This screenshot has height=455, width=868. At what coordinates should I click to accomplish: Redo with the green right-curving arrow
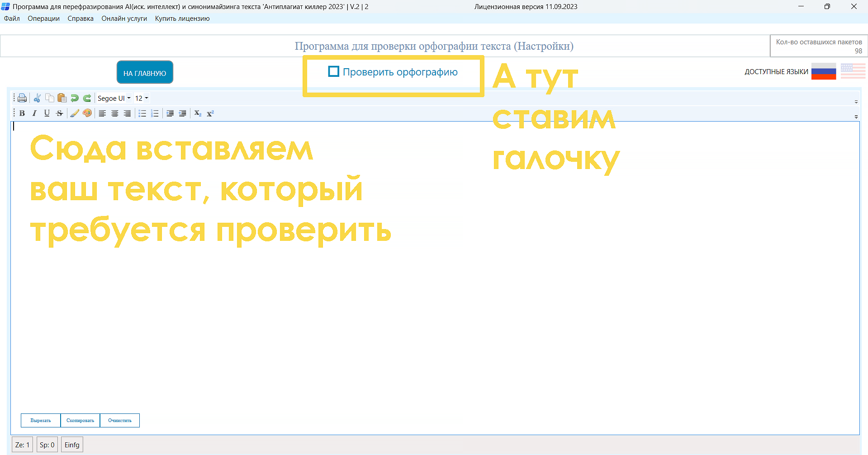click(87, 98)
